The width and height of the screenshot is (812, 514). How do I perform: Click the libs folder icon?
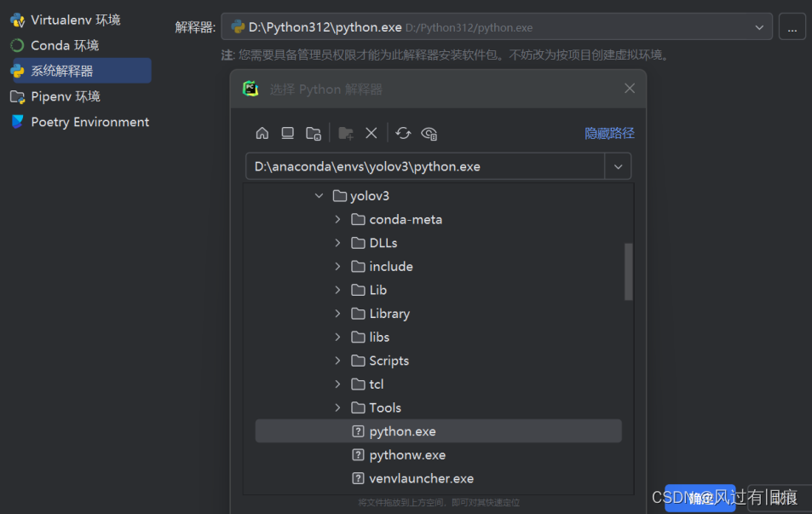click(x=358, y=338)
